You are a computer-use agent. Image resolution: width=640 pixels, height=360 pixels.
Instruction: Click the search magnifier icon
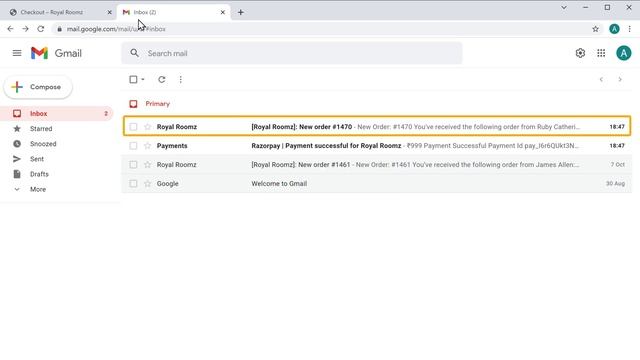pos(134,53)
